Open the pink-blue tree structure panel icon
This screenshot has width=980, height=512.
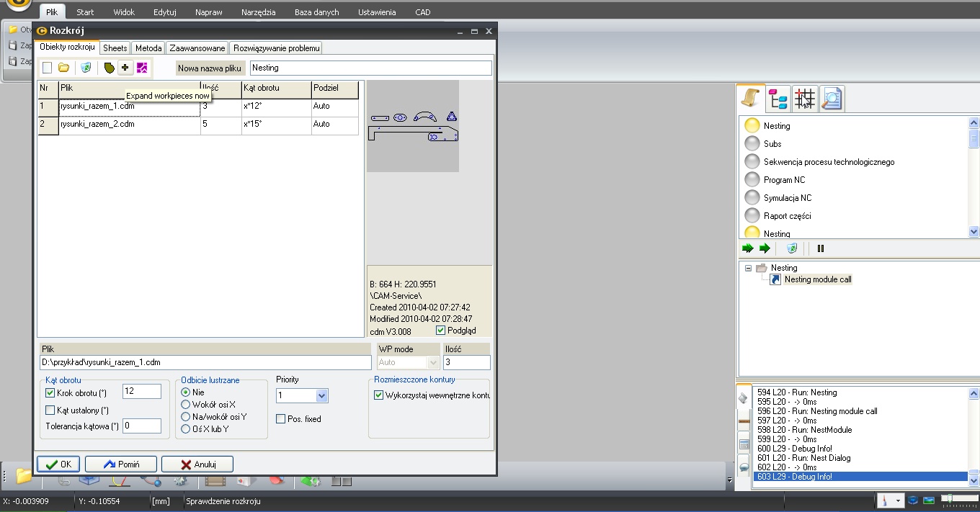(778, 99)
